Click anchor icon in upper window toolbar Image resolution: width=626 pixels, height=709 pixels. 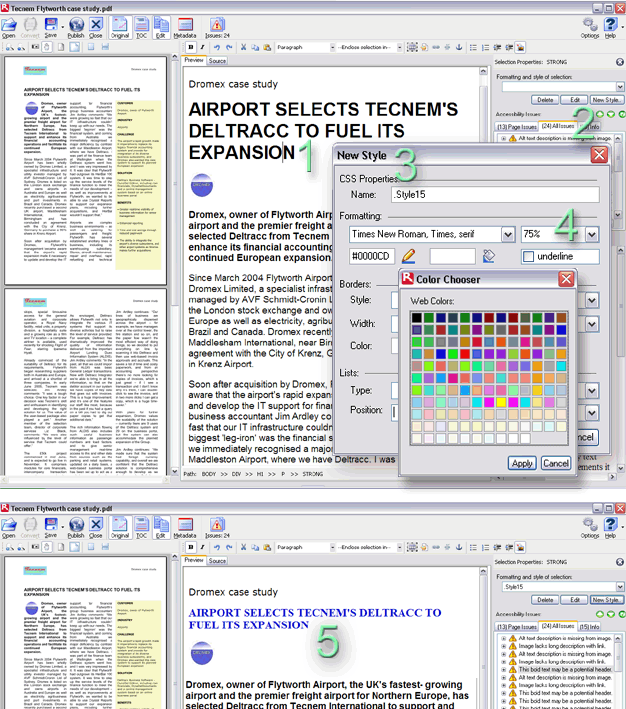(x=459, y=47)
